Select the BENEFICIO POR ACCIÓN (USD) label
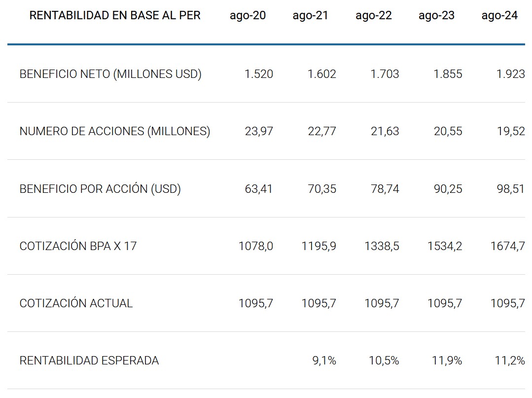 pyautogui.click(x=100, y=189)
